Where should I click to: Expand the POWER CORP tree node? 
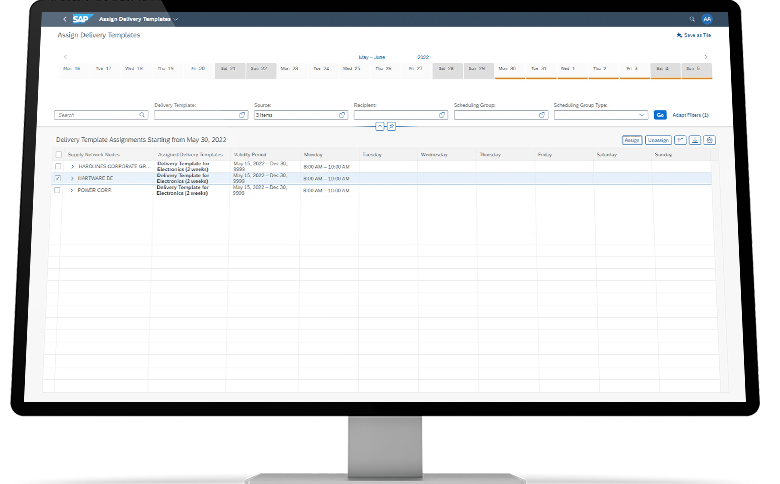point(71,189)
